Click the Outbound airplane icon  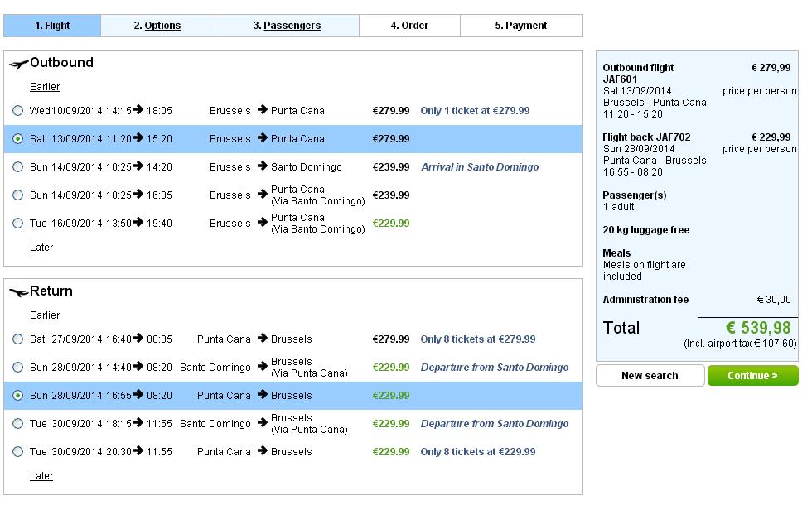tap(18, 65)
